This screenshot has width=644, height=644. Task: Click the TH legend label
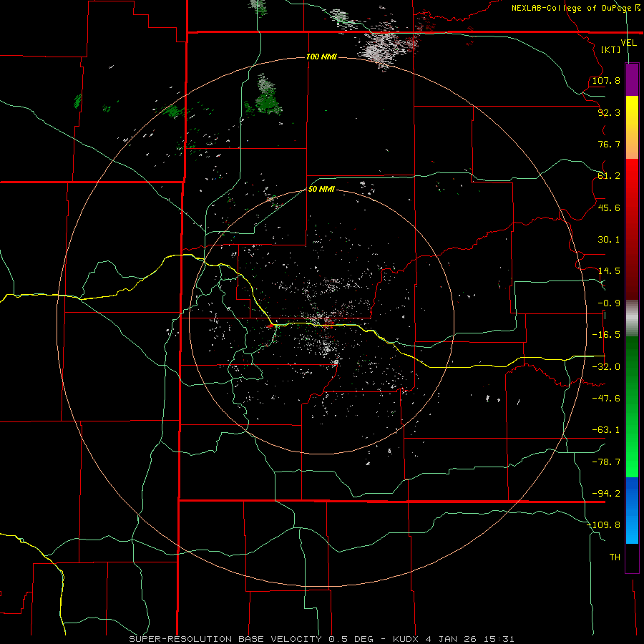615,557
